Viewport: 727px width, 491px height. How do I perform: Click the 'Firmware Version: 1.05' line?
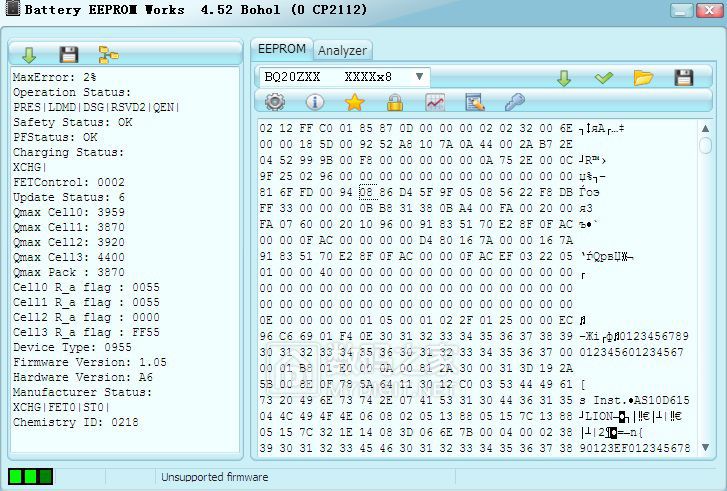point(89,362)
